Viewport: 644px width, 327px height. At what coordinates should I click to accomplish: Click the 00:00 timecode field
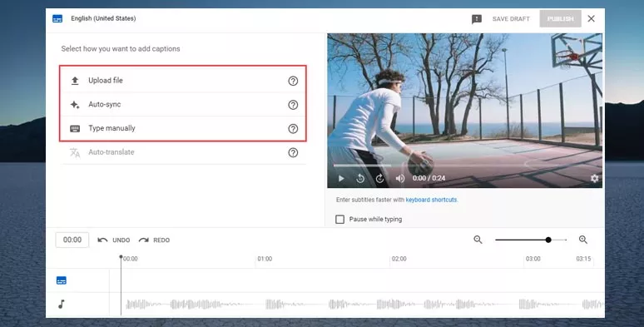pos(72,240)
